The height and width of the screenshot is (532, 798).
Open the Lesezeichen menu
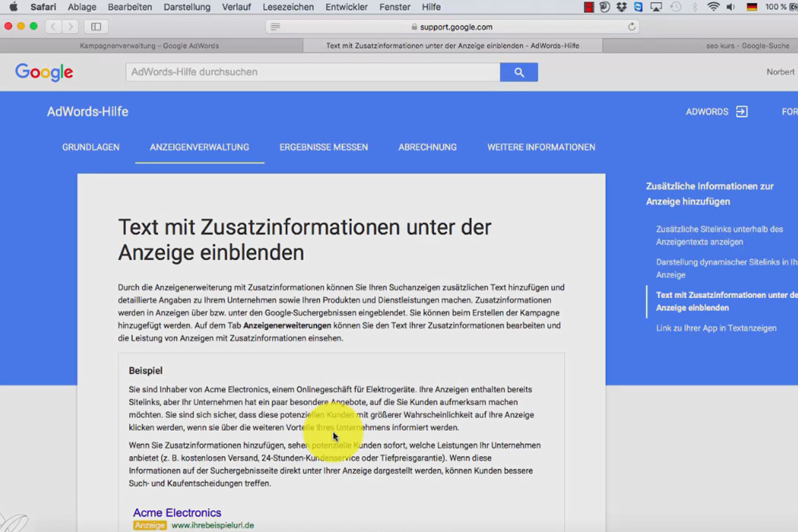pos(289,7)
